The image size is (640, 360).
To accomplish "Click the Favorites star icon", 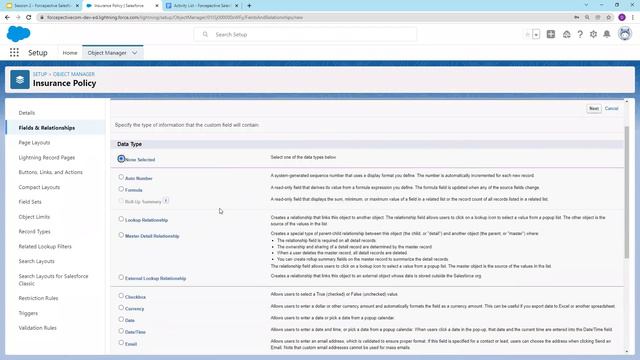I will [527, 35].
